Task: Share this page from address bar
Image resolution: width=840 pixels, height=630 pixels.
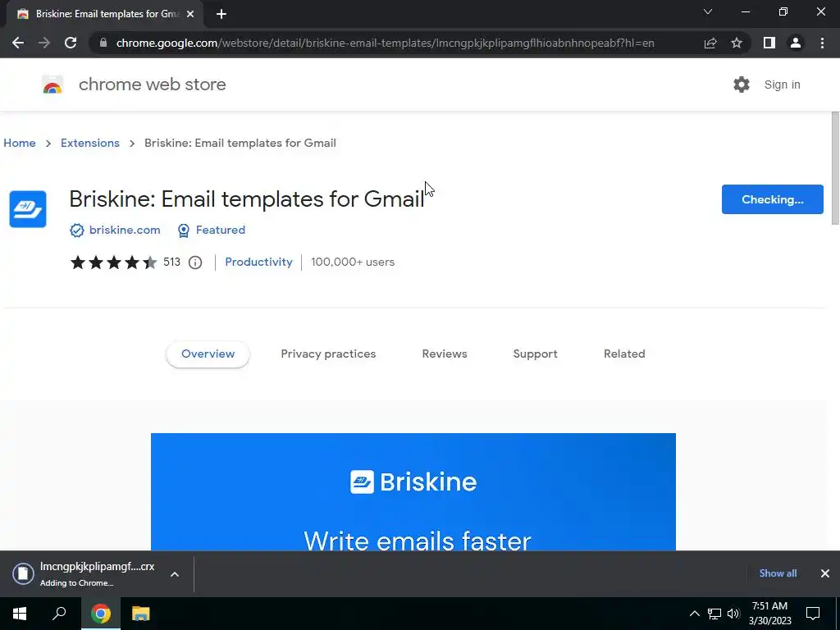Action: [710, 43]
